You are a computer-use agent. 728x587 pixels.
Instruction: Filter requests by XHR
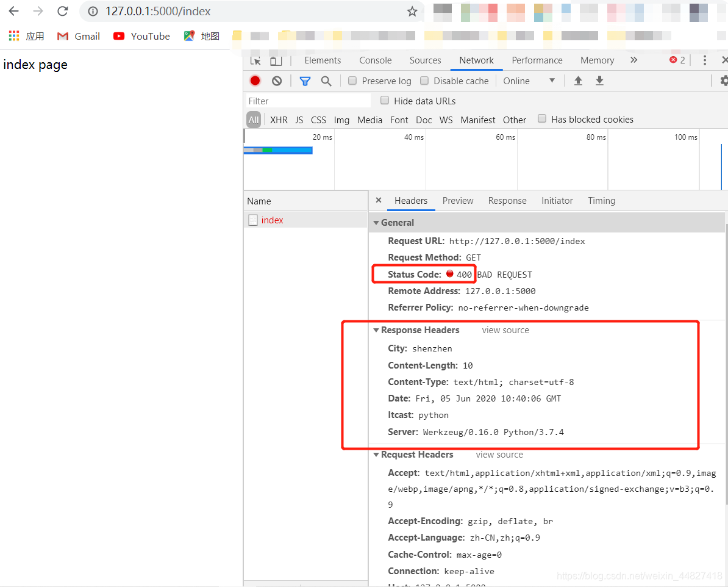[279, 120]
